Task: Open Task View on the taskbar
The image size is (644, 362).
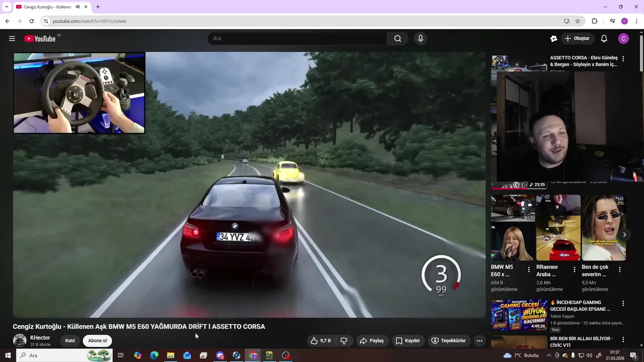Action: [121, 355]
